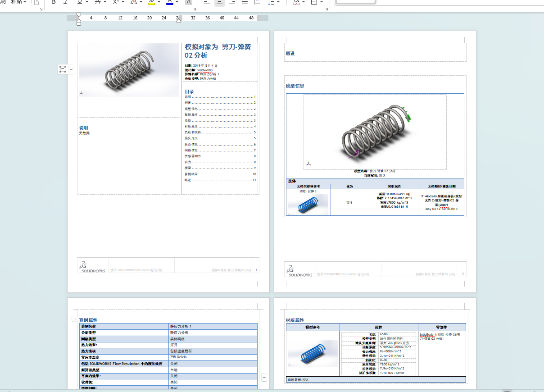Image resolution: width=544 pixels, height=392 pixels.
Task: Click title 模拟对象为 剪刀-弹簧 02 分析
Action: [x=218, y=51]
